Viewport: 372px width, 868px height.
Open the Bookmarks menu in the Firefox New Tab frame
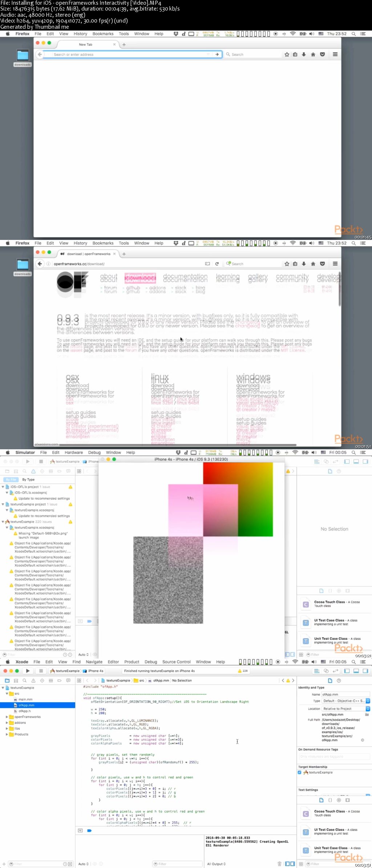pyautogui.click(x=103, y=34)
